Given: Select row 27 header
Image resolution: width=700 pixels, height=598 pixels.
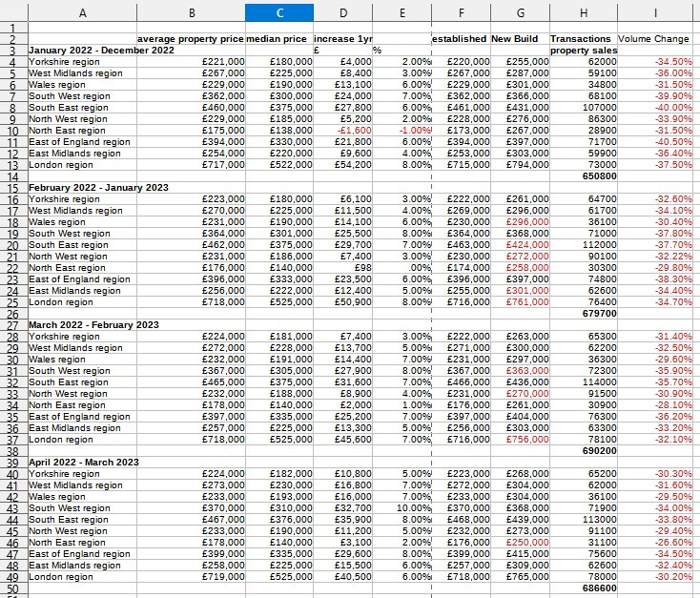Looking at the screenshot, I should click(14, 324).
